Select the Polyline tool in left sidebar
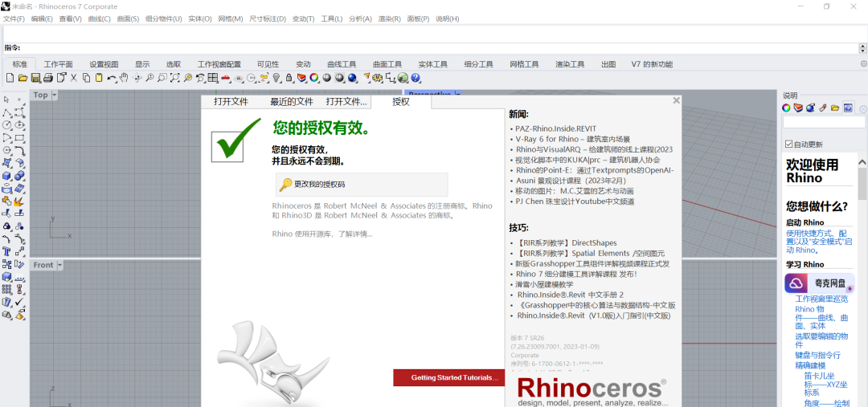The width and height of the screenshot is (868, 407). [6, 113]
